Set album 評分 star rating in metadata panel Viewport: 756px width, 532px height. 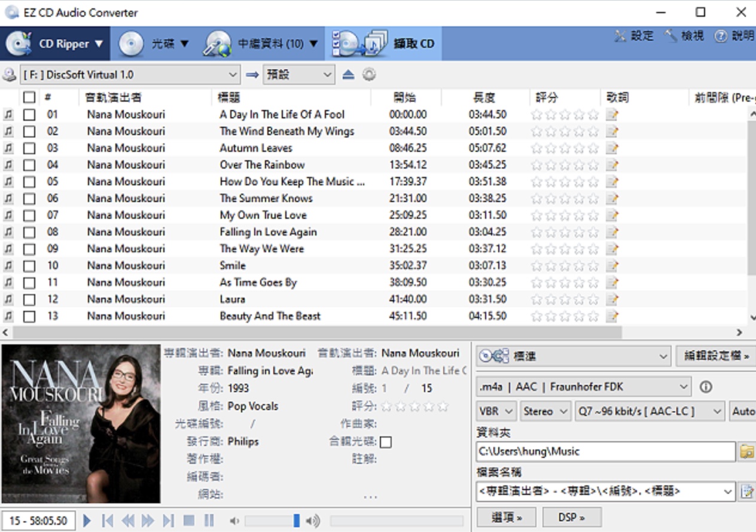[414, 406]
